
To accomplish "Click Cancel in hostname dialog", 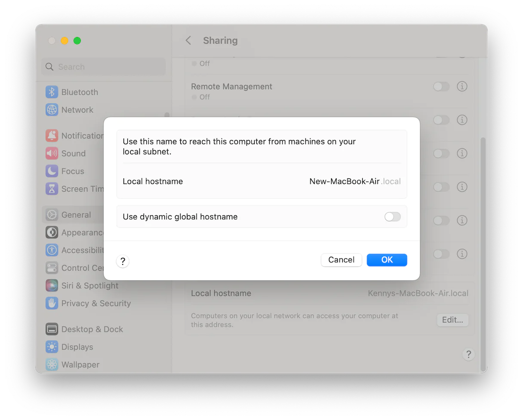I will click(341, 260).
